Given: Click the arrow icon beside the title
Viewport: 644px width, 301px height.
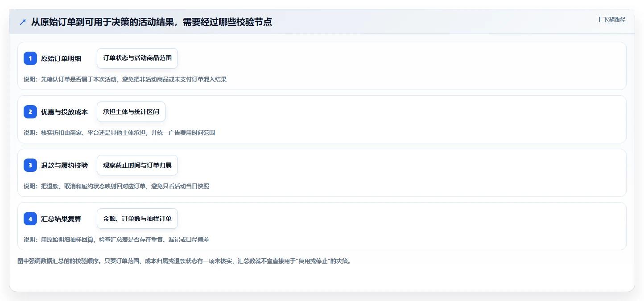Looking at the screenshot, I should (22, 22).
